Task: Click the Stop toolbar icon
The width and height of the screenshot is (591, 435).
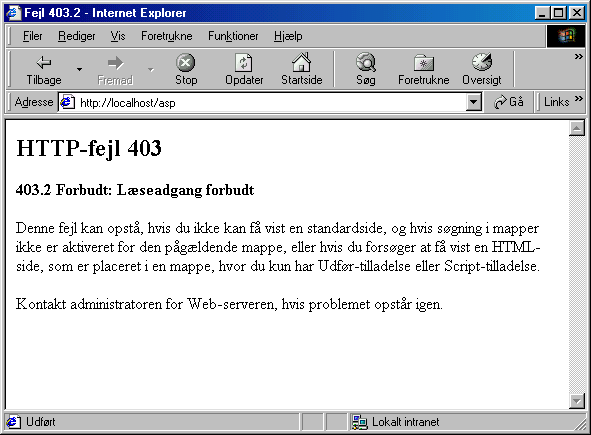Action: click(186, 63)
